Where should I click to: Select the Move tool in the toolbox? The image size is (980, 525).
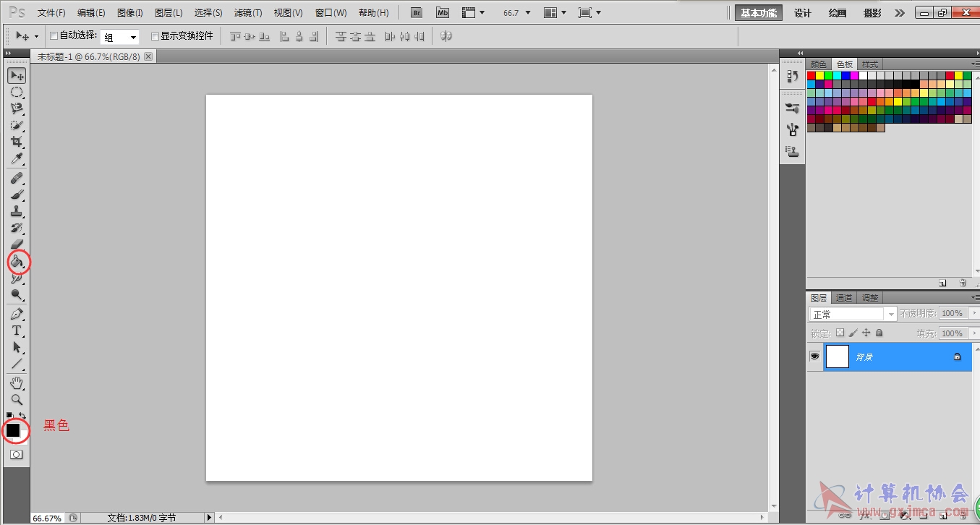click(17, 75)
